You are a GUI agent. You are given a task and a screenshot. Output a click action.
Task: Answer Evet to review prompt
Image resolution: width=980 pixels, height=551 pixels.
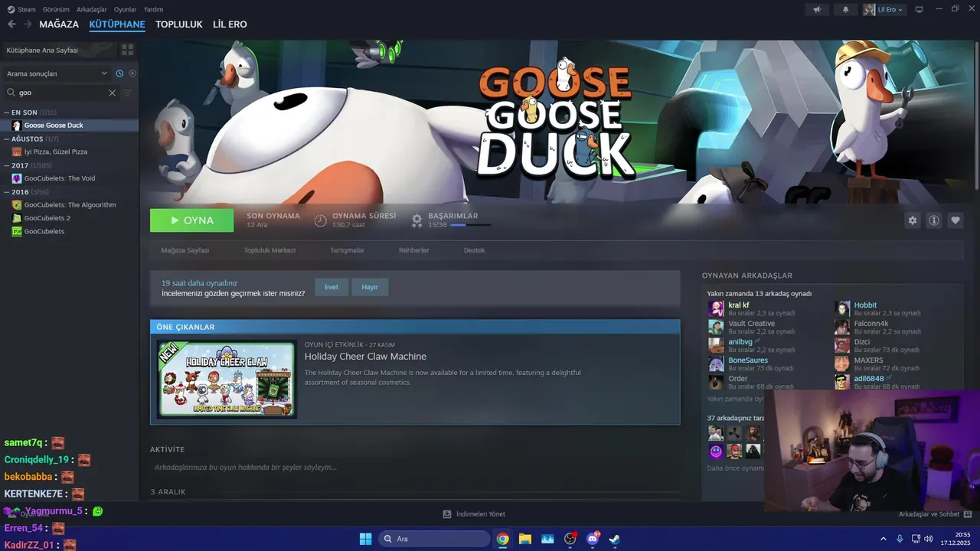coord(332,287)
